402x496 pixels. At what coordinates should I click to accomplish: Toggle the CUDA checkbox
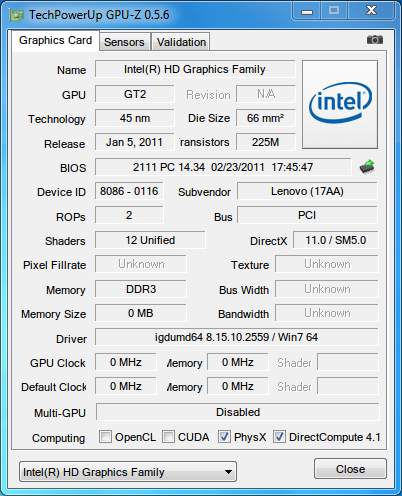pyautogui.click(x=168, y=437)
